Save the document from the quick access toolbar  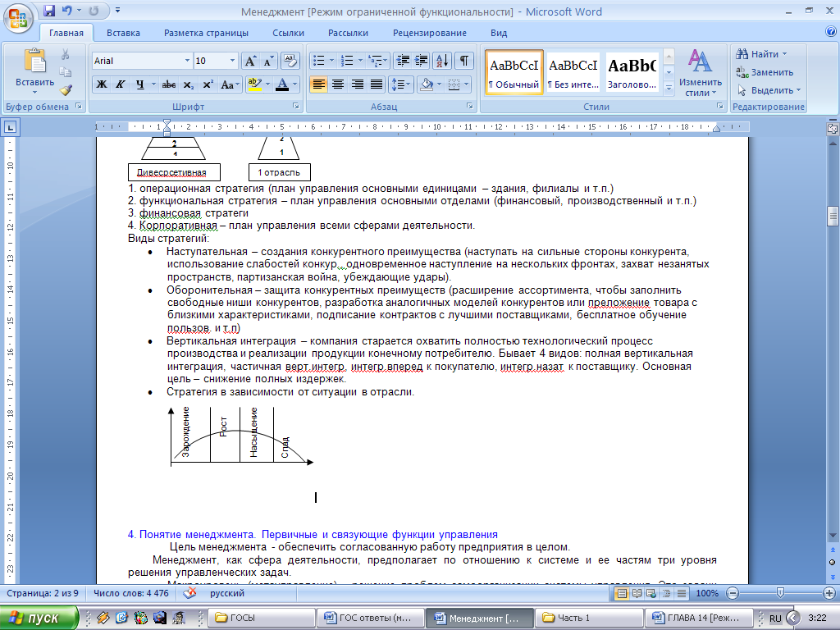click(49, 11)
